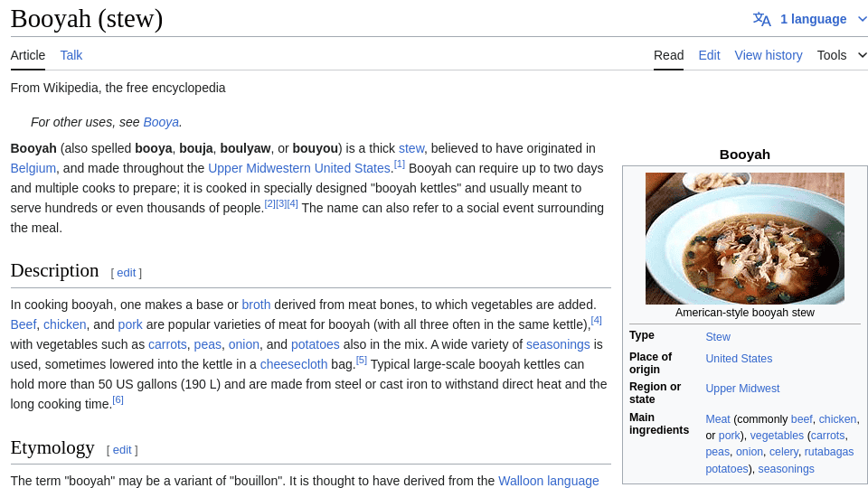The image size is (868, 488).
Task: Open citation reference number 6
Action: coord(118,400)
